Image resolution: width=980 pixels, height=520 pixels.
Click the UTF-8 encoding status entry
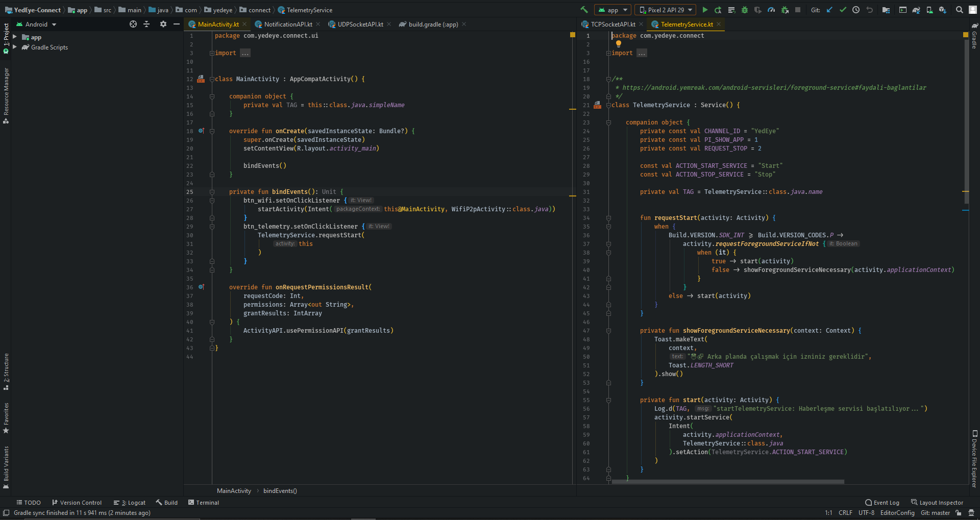(x=866, y=513)
